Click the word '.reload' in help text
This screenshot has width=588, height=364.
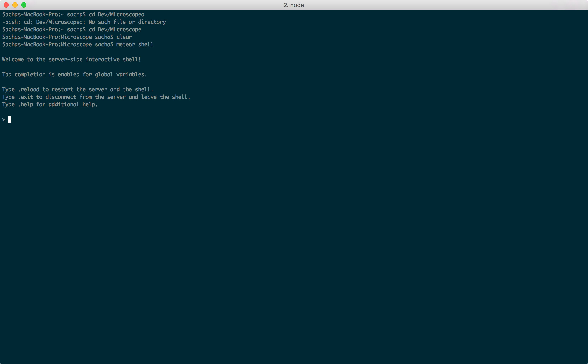tap(29, 90)
